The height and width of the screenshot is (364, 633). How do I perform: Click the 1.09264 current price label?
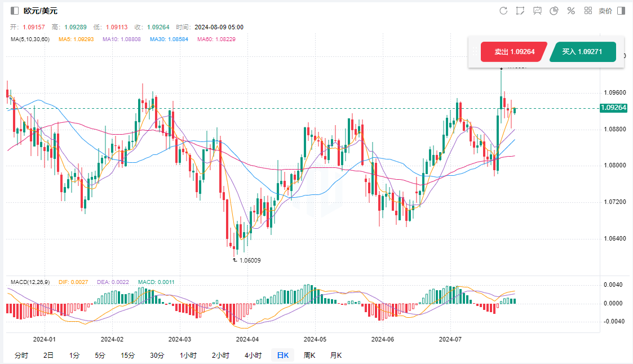click(x=614, y=108)
